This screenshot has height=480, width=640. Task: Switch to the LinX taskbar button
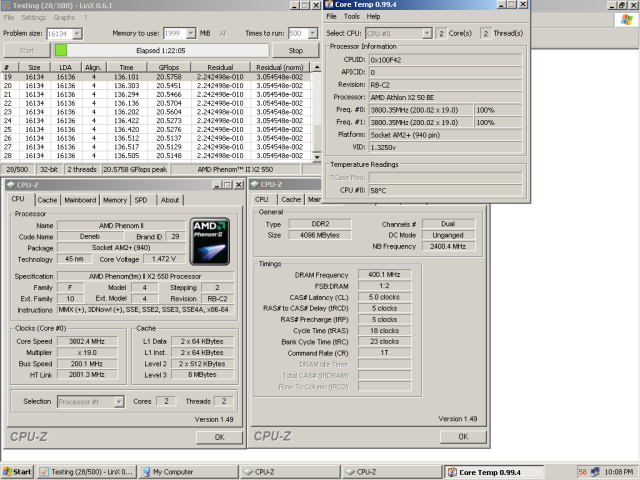point(85,471)
